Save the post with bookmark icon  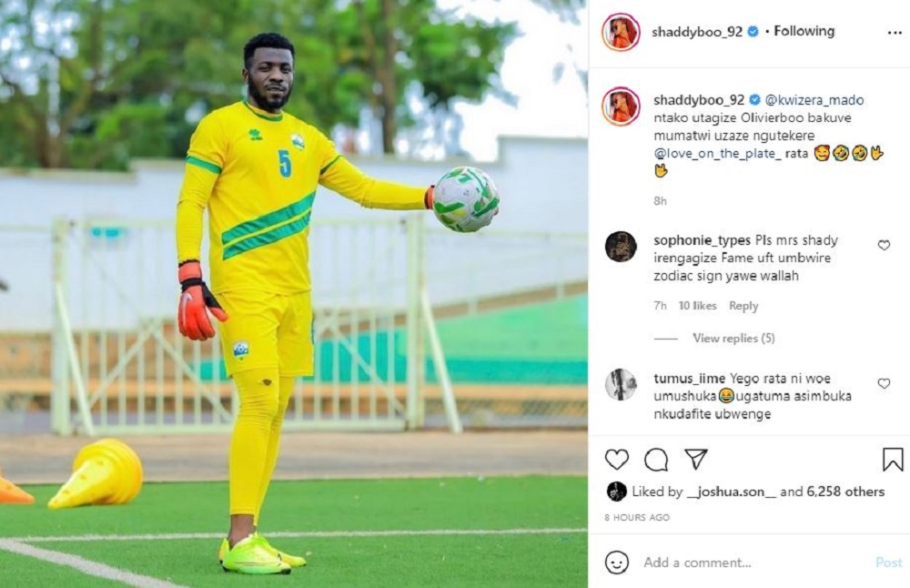coord(893,459)
